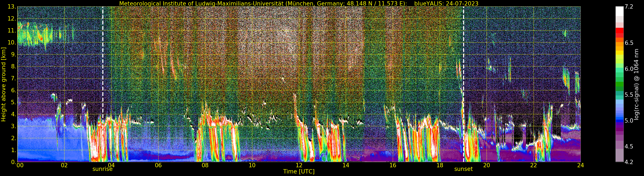Click the colorbar value '5.5'
Screen dimensions: 644x176
pos(629,95)
